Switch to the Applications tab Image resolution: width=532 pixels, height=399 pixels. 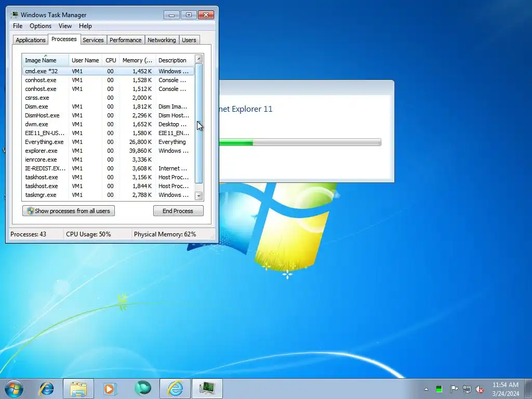tap(31, 40)
